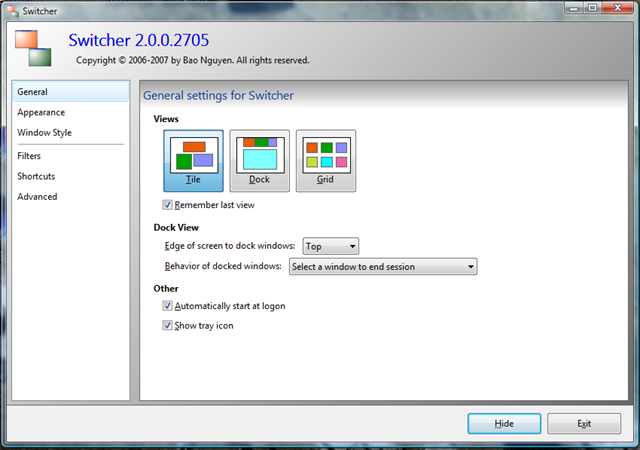Image resolution: width=640 pixels, height=450 pixels.
Task: Open the Appearance settings page
Action: [41, 113]
